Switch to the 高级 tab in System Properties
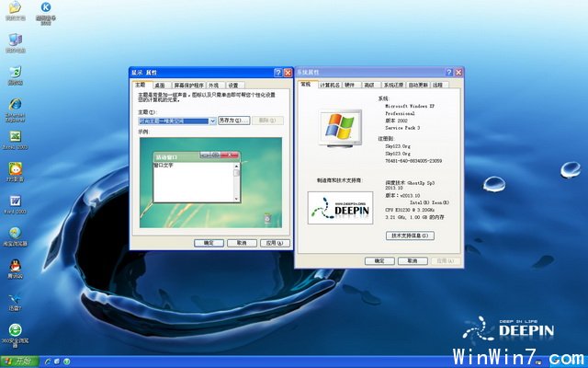This screenshot has width=588, height=368. pyautogui.click(x=371, y=85)
